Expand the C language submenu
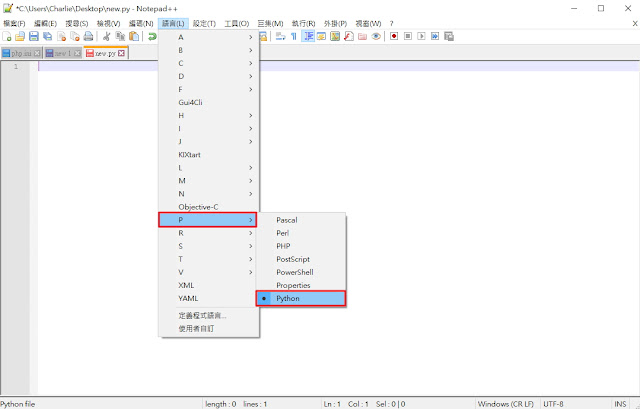Viewport: 640px width, 409px height. coord(209,63)
